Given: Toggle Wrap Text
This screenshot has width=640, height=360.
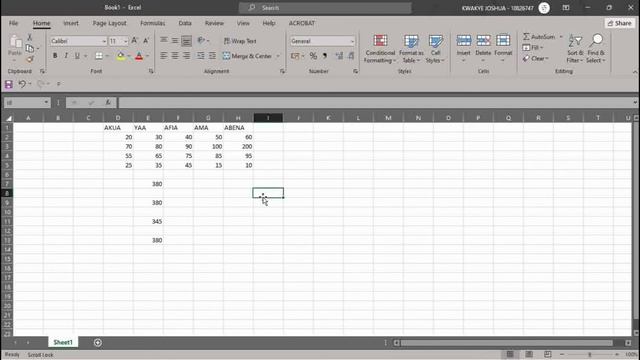Looking at the screenshot, I should 240,41.
